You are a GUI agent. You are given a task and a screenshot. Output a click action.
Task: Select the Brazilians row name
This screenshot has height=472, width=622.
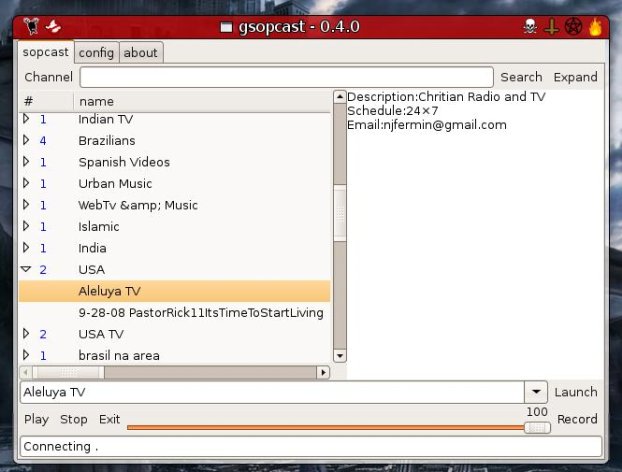(x=107, y=140)
